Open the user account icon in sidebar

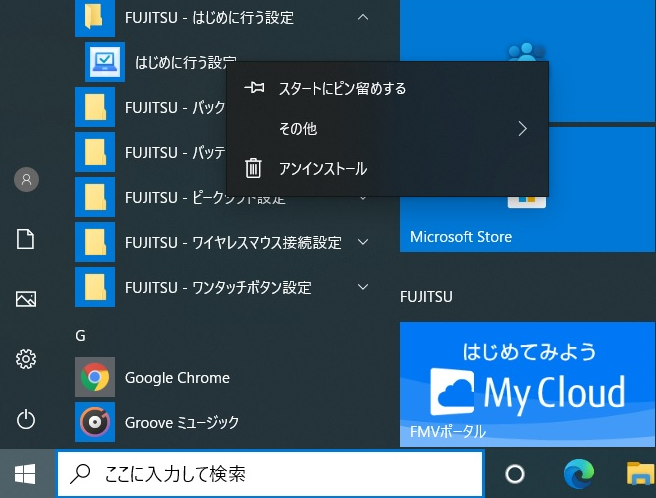[x=26, y=180]
